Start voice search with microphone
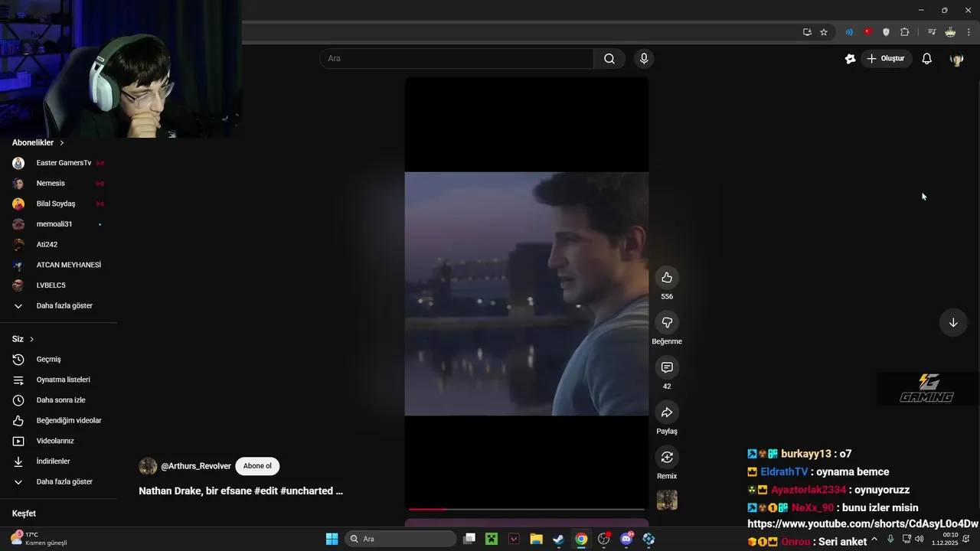Viewport: 980px width, 551px height. 644,58
